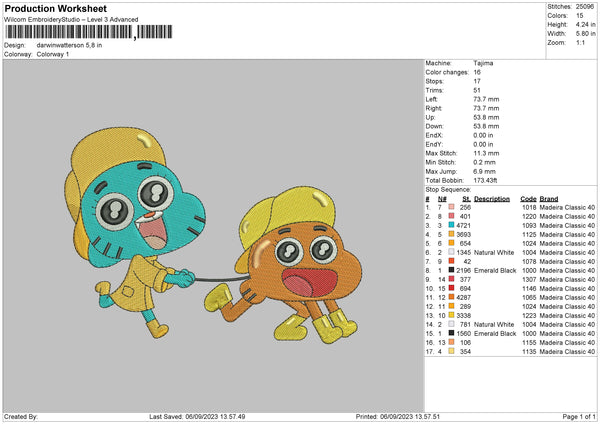Click the barcode under the worksheet title
This screenshot has width=600, height=424.
point(87,32)
